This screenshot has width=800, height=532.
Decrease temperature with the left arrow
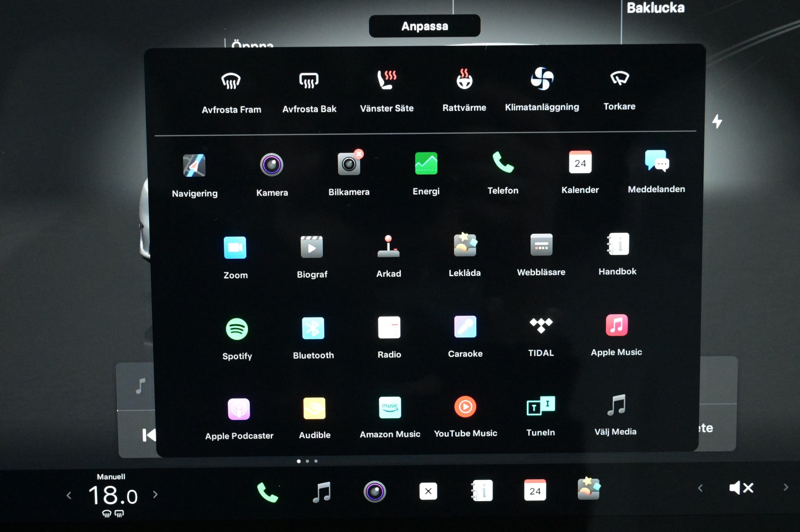click(x=69, y=495)
